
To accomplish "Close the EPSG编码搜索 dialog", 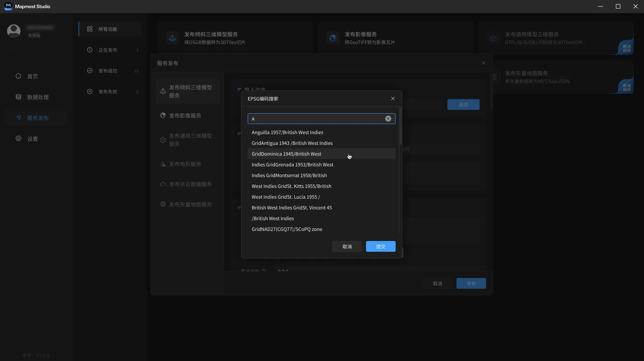I will pos(393,98).
